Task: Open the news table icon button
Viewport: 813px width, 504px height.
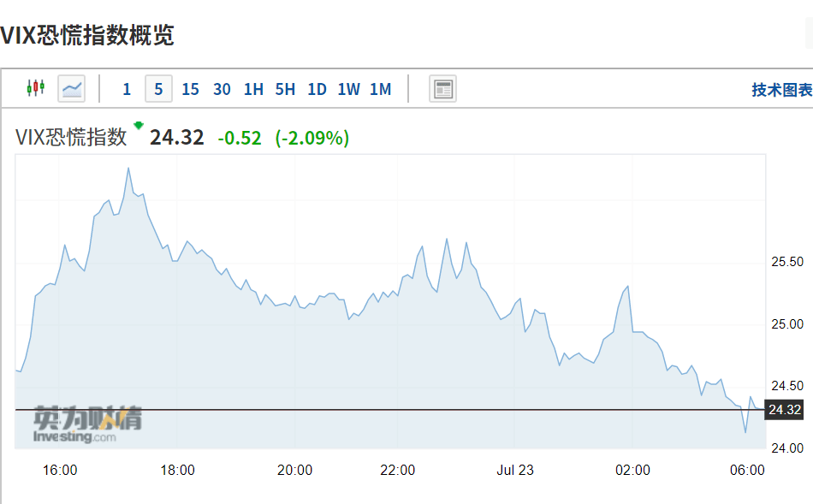Action: coord(442,89)
